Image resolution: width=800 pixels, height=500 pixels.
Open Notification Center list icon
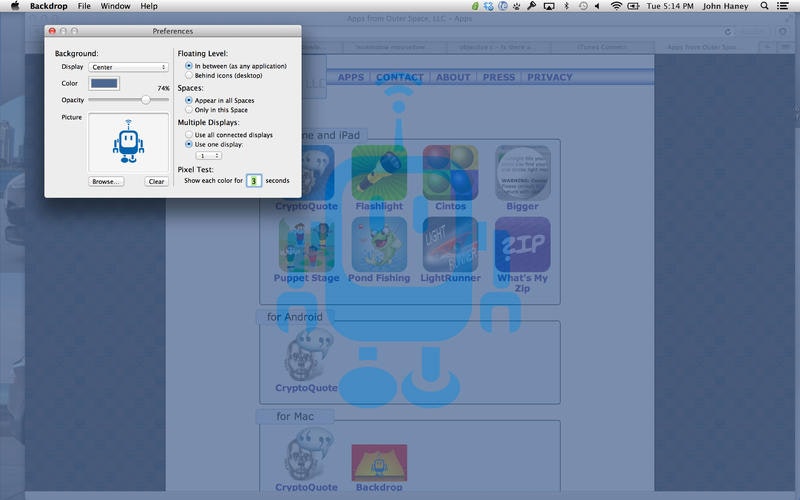(x=783, y=6)
